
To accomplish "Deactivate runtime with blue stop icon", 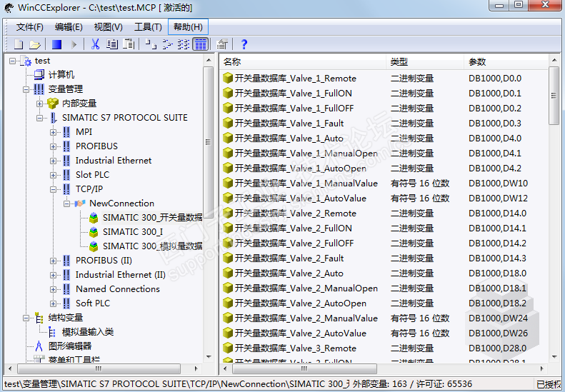I will pos(57,44).
